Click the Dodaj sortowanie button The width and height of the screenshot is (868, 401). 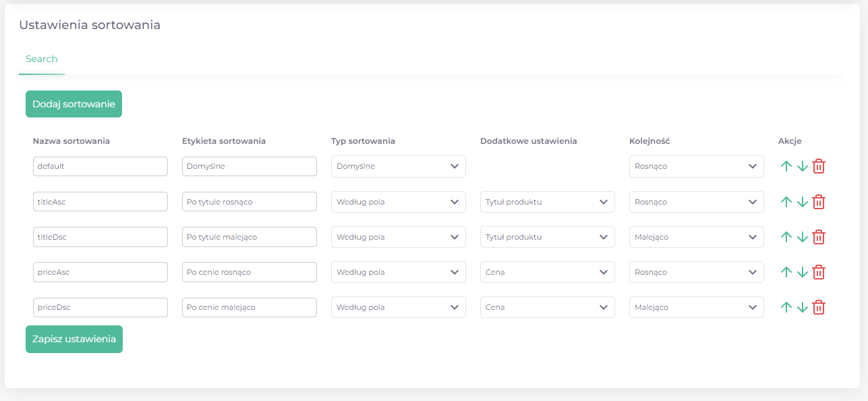[x=74, y=104]
